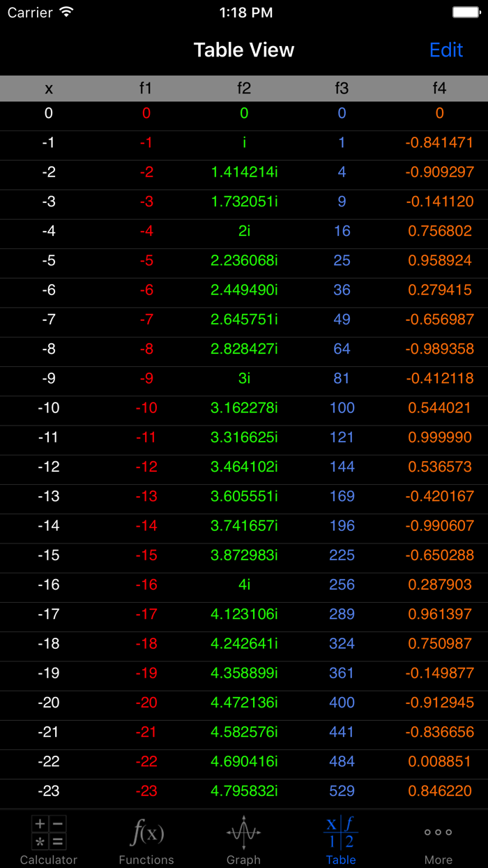Click the Wi-Fi status icon
Screen dimensions: 488x868
click(x=66, y=13)
